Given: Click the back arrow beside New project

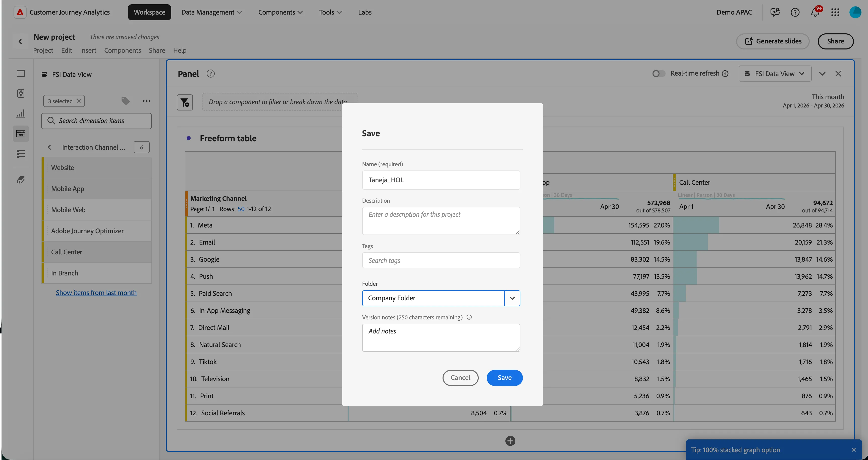Looking at the screenshot, I should [x=20, y=41].
